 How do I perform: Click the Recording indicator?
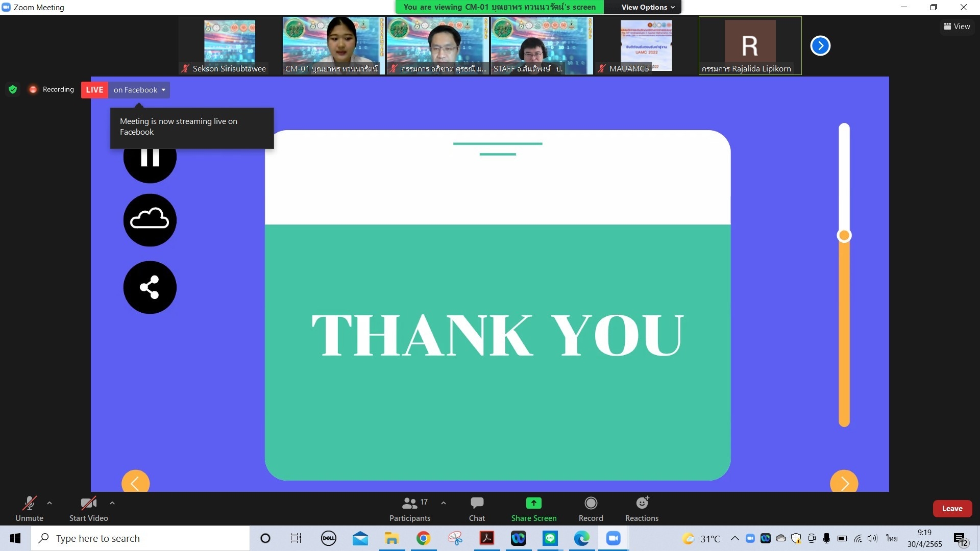[52, 90]
